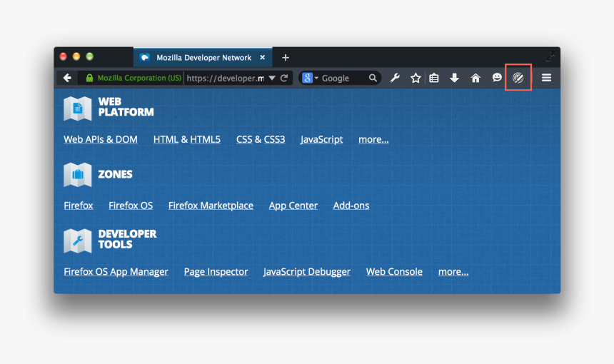Click the search magnifier icon
The width and height of the screenshot is (614, 364).
click(373, 78)
